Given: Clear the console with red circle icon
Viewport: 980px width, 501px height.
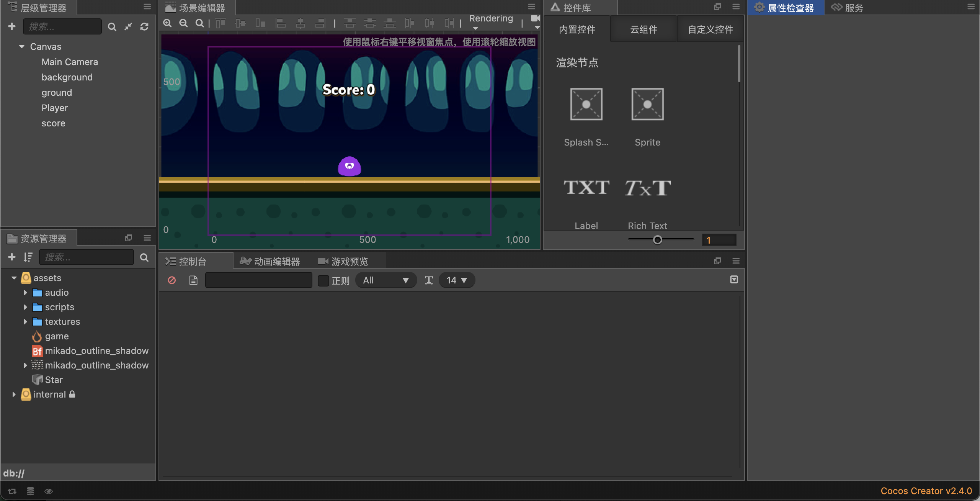Looking at the screenshot, I should click(x=172, y=280).
